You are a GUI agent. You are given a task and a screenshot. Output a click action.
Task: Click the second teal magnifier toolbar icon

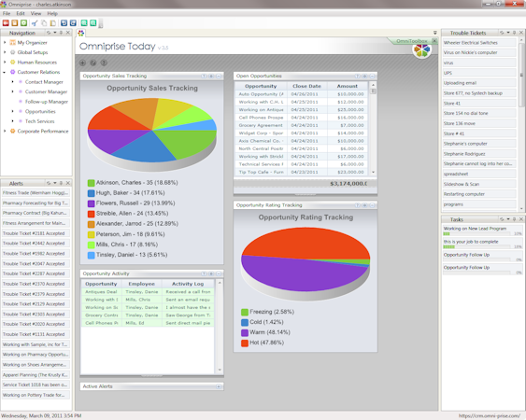coord(92,22)
